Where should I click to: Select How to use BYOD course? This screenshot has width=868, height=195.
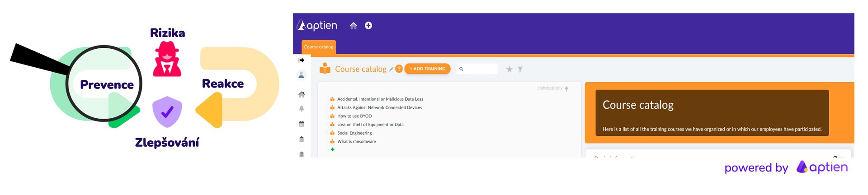pos(354,116)
